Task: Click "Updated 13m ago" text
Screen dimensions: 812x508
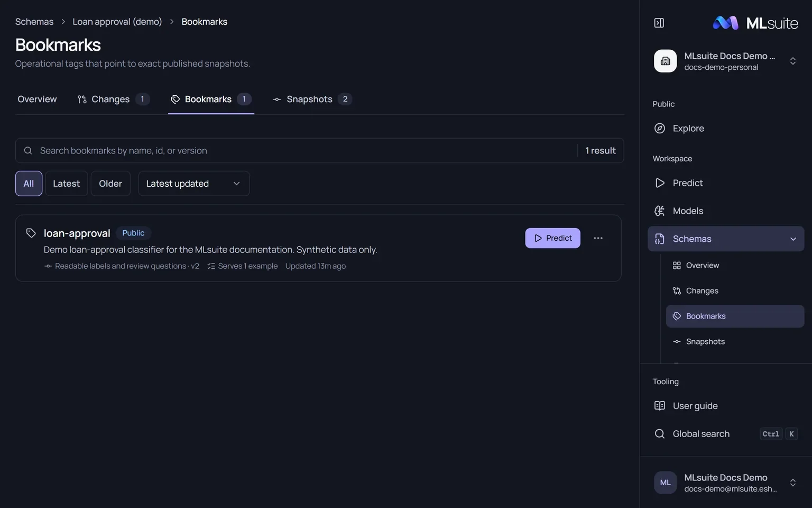Action: click(x=316, y=266)
